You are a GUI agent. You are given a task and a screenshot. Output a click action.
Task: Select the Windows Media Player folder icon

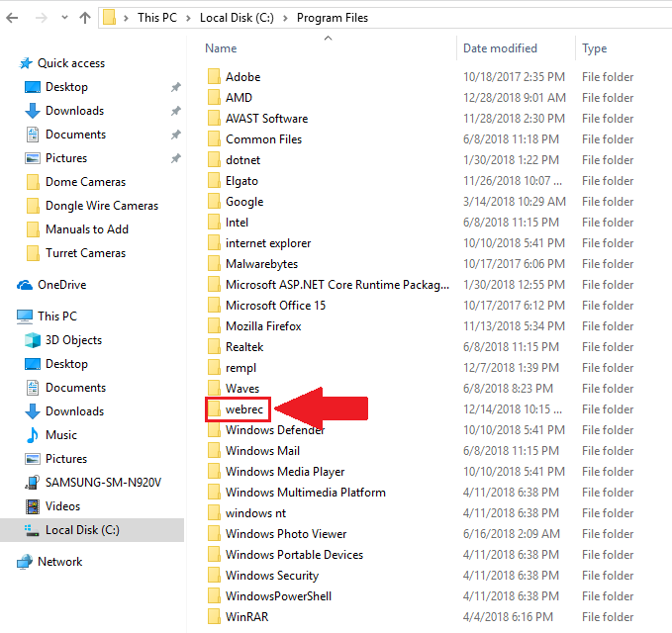214,472
